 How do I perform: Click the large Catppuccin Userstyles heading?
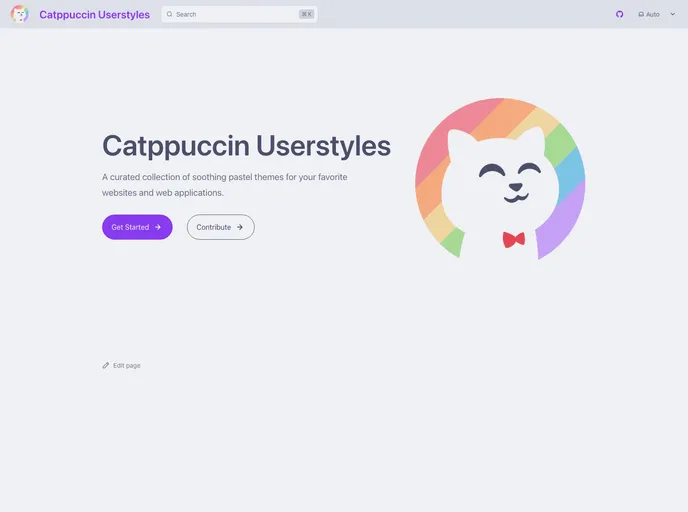tap(246, 145)
